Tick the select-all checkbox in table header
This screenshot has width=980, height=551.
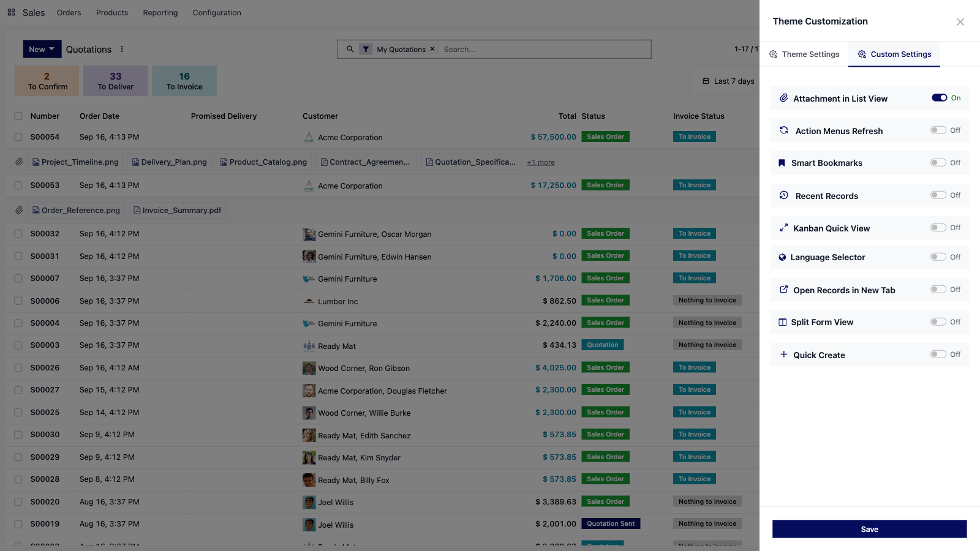[x=18, y=116]
